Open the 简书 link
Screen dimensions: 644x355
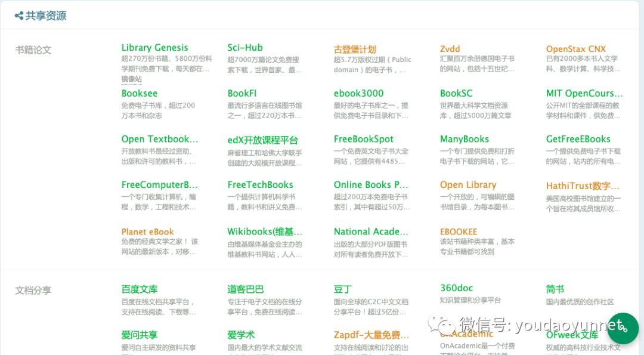click(x=555, y=289)
